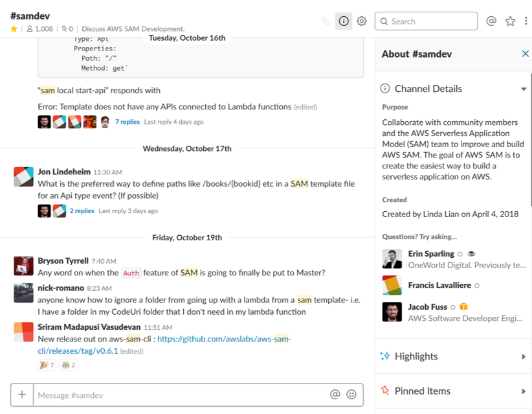Click the 8:23 AM timestamp
The height and width of the screenshot is (414, 532).
[99, 288]
